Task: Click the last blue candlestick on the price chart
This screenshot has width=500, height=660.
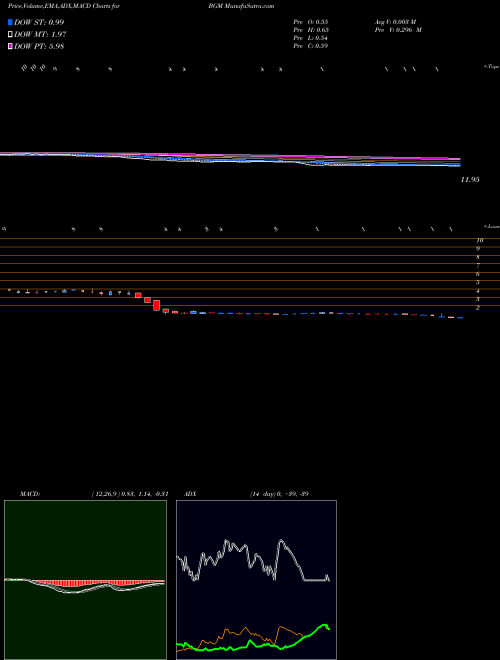Action: coord(460,318)
